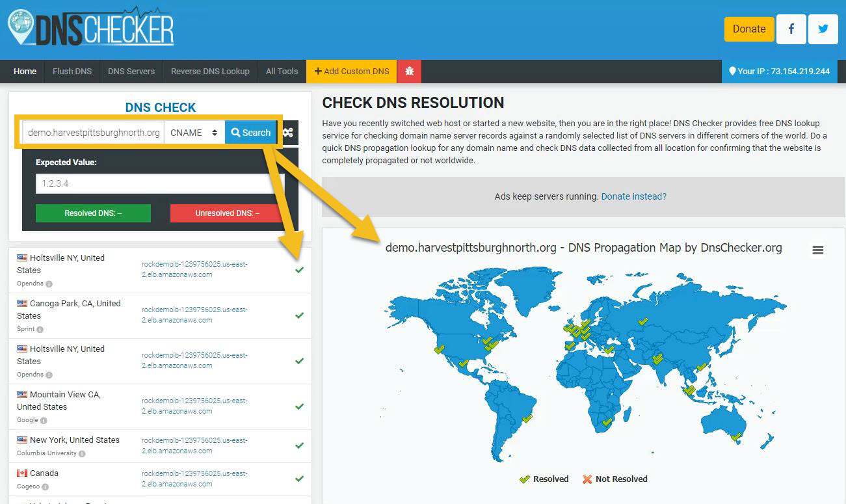This screenshot has height=504, width=846.
Task: Click the Canada flag icon
Action: click(22, 473)
